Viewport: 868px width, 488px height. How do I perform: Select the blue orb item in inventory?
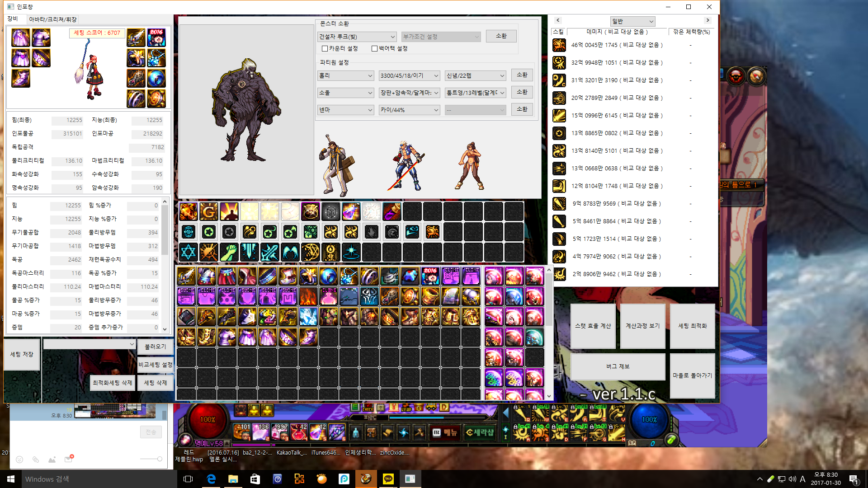tap(329, 276)
